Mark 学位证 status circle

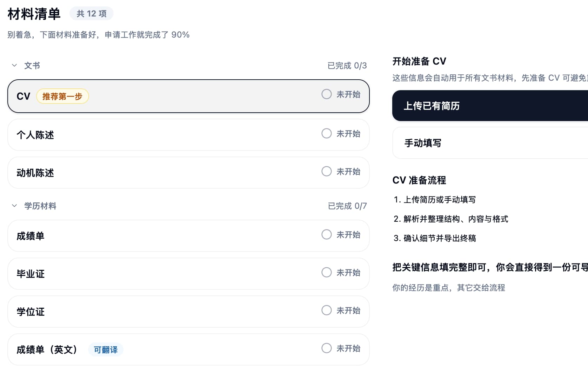pyautogui.click(x=326, y=310)
